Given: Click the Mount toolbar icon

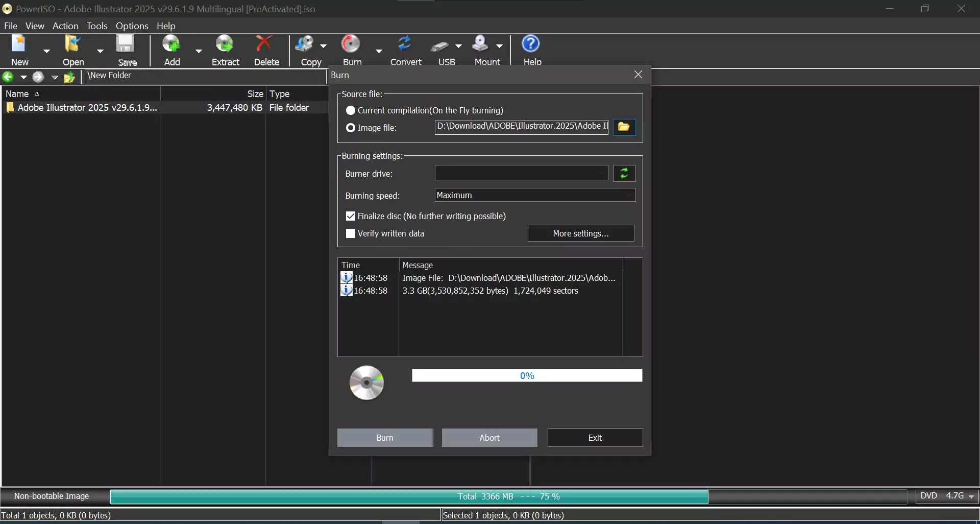Looking at the screenshot, I should (480, 44).
